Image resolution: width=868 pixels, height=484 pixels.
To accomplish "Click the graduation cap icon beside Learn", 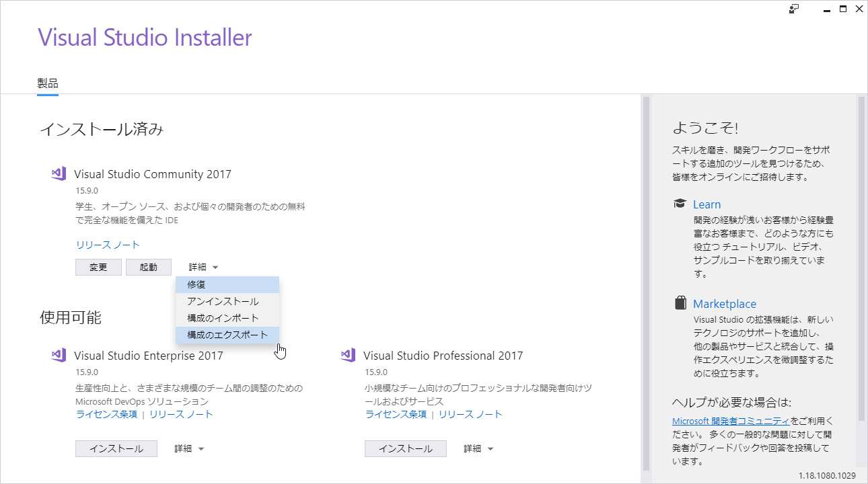I will pos(680,204).
